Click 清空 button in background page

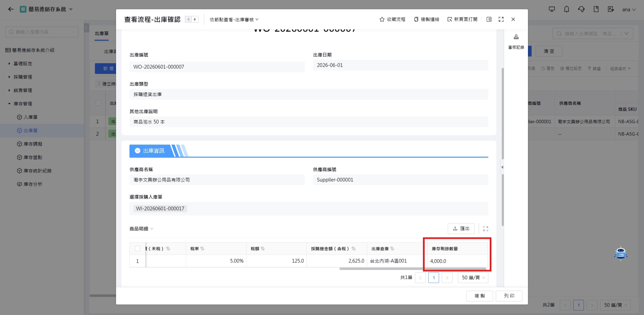549,51
